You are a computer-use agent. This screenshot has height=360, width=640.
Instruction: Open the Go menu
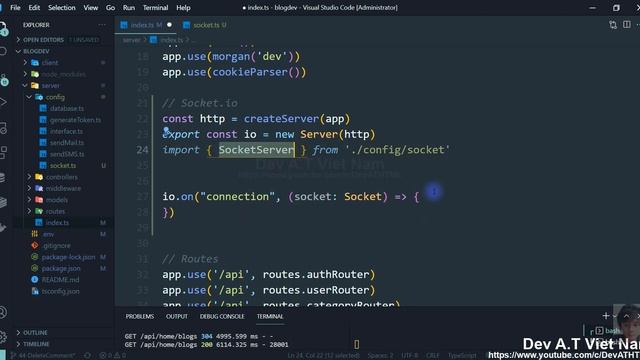pyautogui.click(x=110, y=7)
